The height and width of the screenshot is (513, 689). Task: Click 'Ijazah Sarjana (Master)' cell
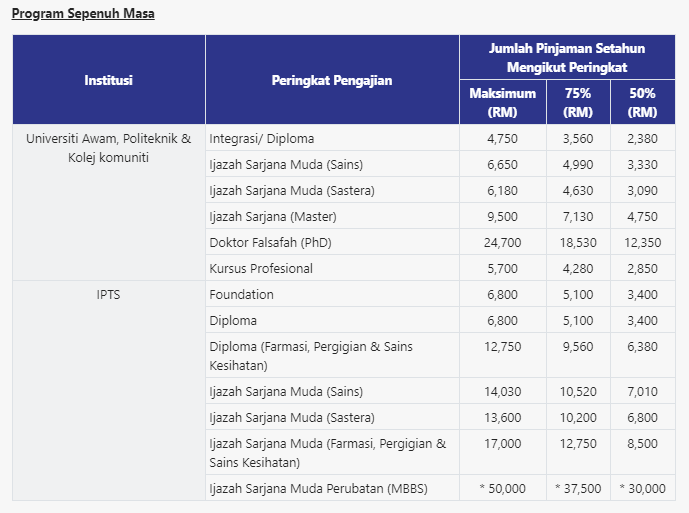273,216
